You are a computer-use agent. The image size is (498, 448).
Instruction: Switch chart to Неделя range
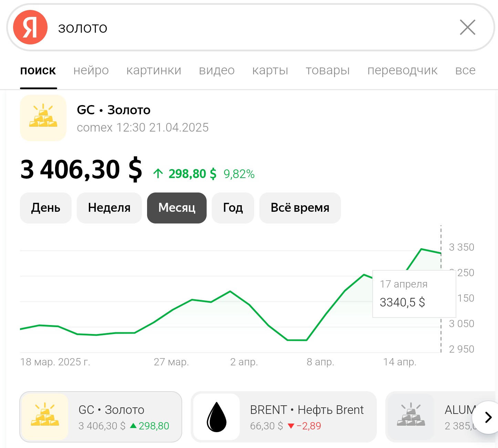(109, 208)
